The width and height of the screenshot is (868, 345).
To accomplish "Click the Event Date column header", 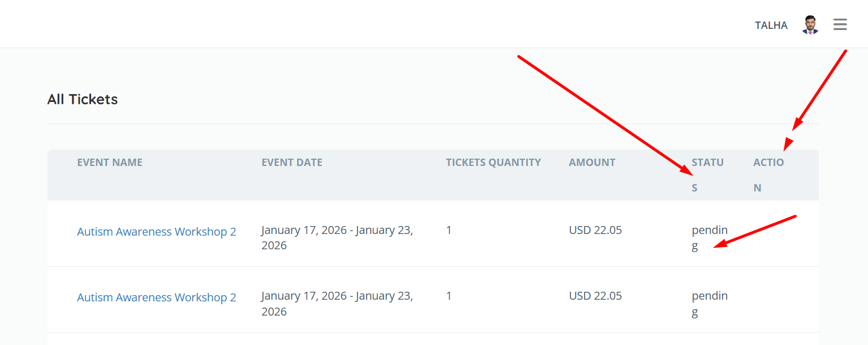I will coord(292,163).
